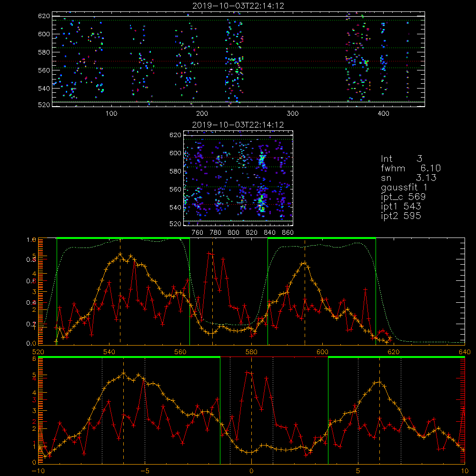Click the orange dashed marker at 595 in profile plot
476x476 pixels.
[305, 291]
